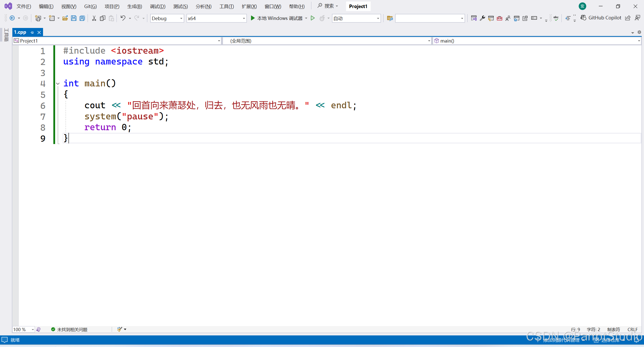Open the (全局范围) scope dropdown
The width and height of the screenshot is (644, 347).
point(327,41)
